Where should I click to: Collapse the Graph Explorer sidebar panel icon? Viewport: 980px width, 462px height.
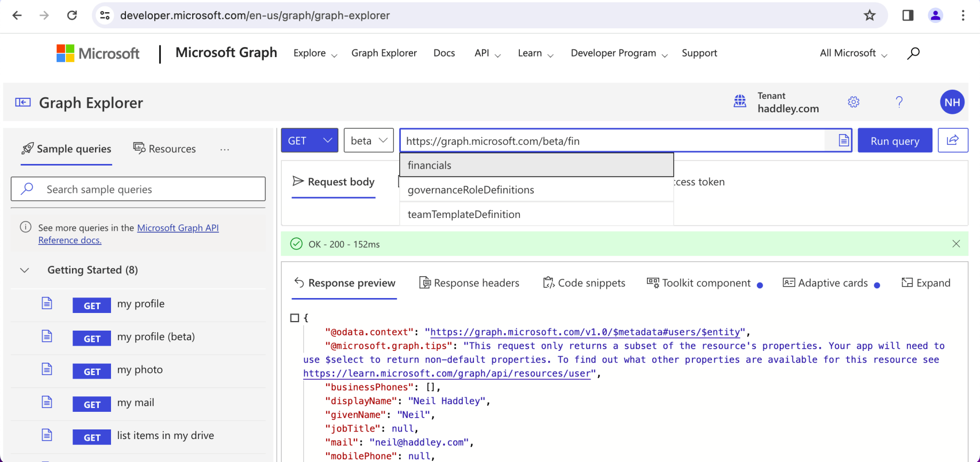point(23,103)
